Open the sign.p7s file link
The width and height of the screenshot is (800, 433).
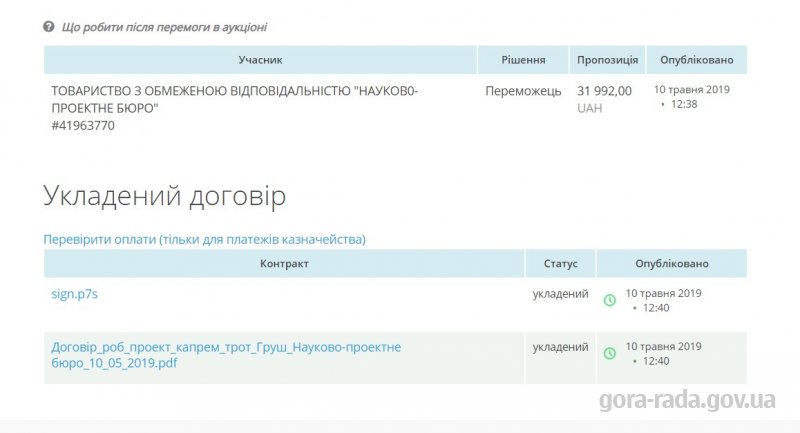click(74, 294)
